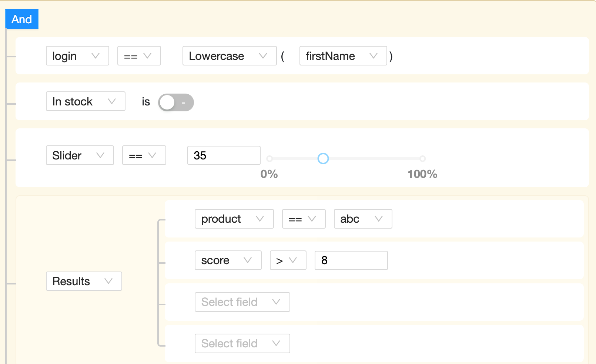Open the login row operator dropdown
Screen dimensions: 596x364
coord(139,56)
